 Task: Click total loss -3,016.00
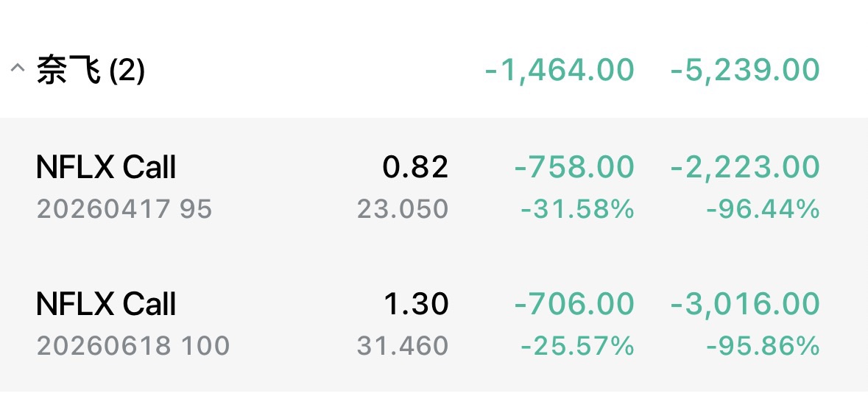click(745, 303)
